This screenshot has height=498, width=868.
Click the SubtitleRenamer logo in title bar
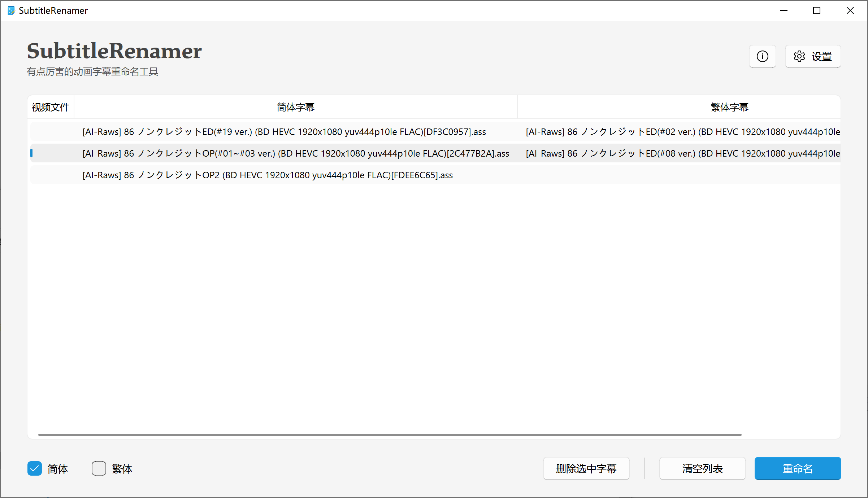click(x=11, y=10)
